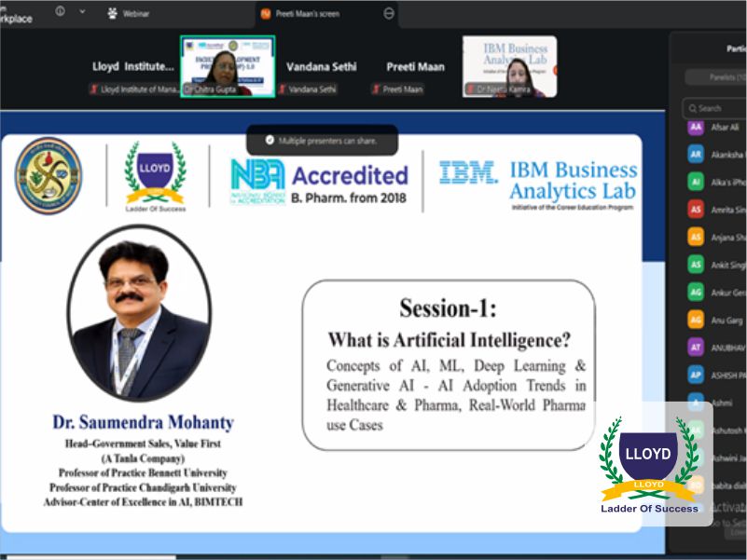Click the round Pharmacy Council emblem on slide
The height and width of the screenshot is (560, 747).
[x=48, y=175]
